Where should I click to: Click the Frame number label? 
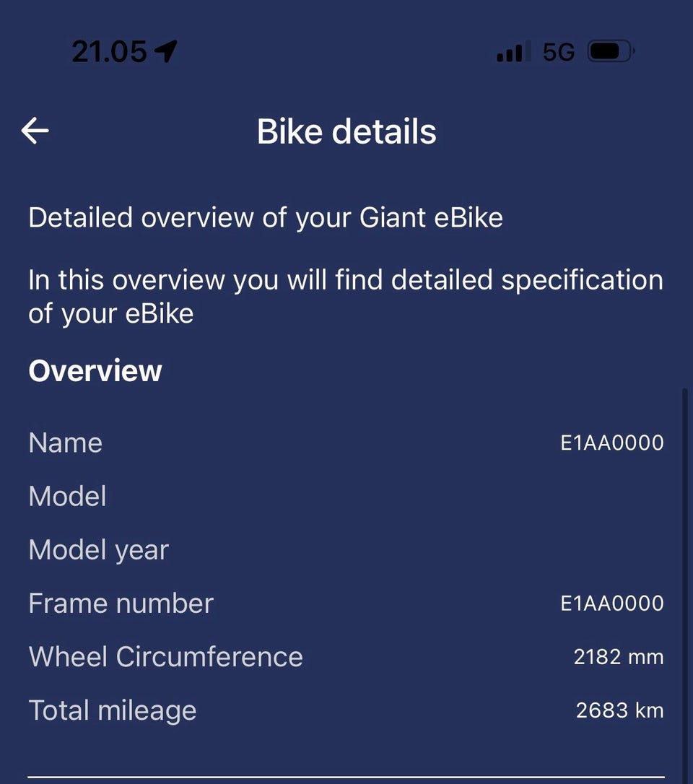click(121, 604)
